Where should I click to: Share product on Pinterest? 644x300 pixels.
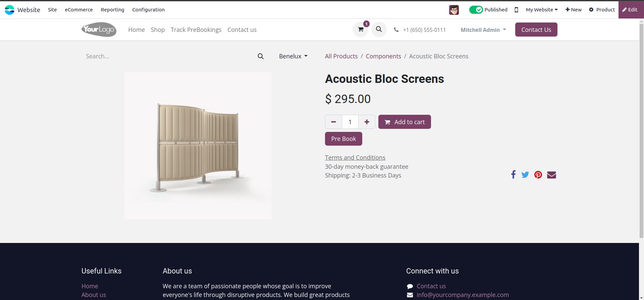[x=538, y=174]
